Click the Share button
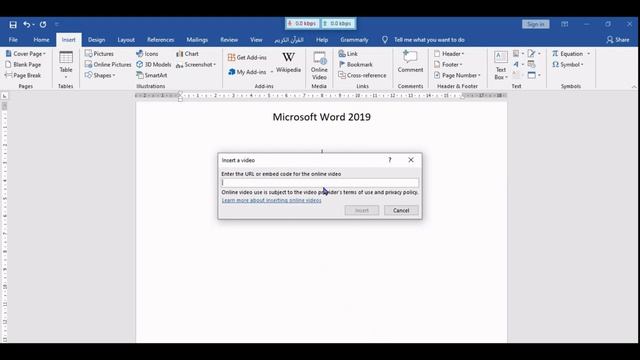Image resolution: width=640 pixels, height=360 pixels. [618, 40]
